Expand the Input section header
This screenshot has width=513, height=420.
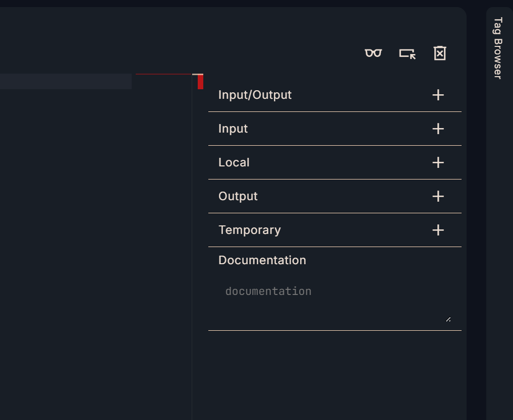233,129
